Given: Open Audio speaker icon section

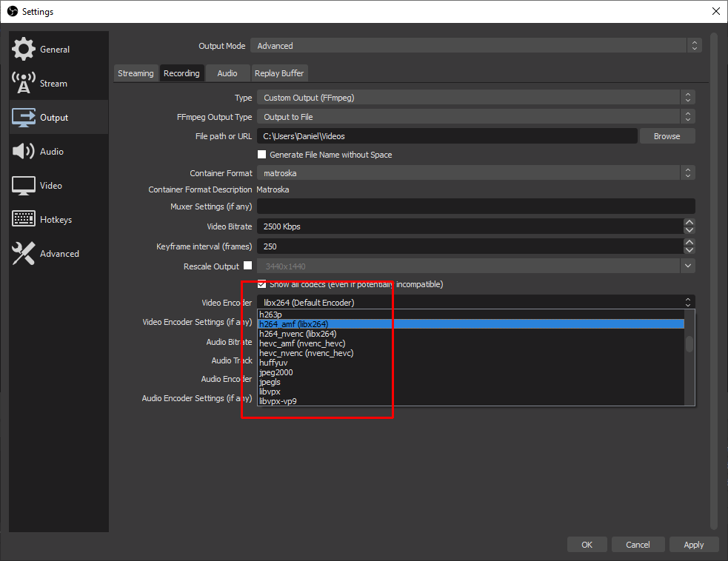Looking at the screenshot, I should point(24,151).
